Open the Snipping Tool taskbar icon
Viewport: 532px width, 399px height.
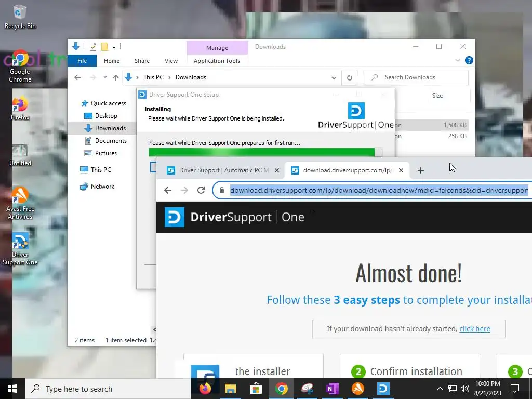click(x=307, y=389)
